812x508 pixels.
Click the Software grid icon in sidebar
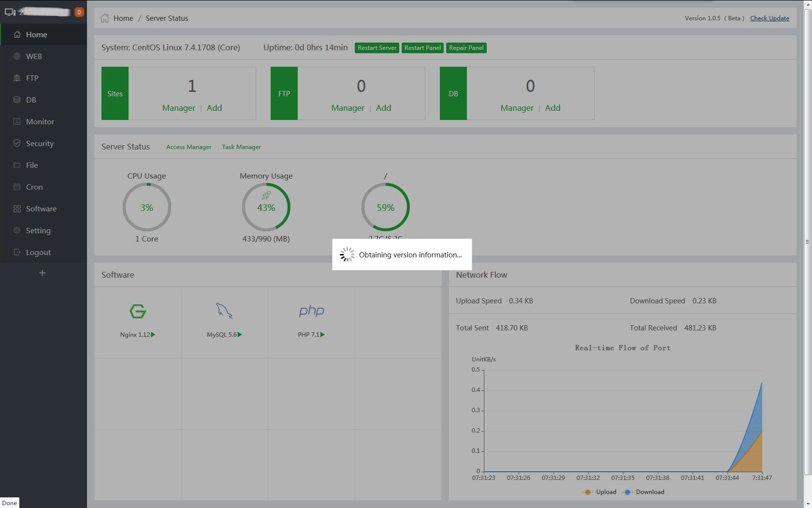click(17, 209)
